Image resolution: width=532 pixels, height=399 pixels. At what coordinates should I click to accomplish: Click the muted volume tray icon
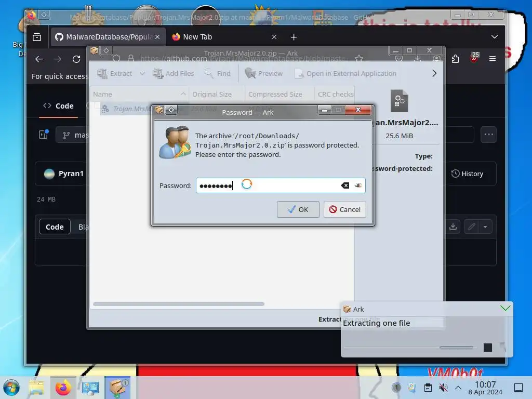(443, 388)
